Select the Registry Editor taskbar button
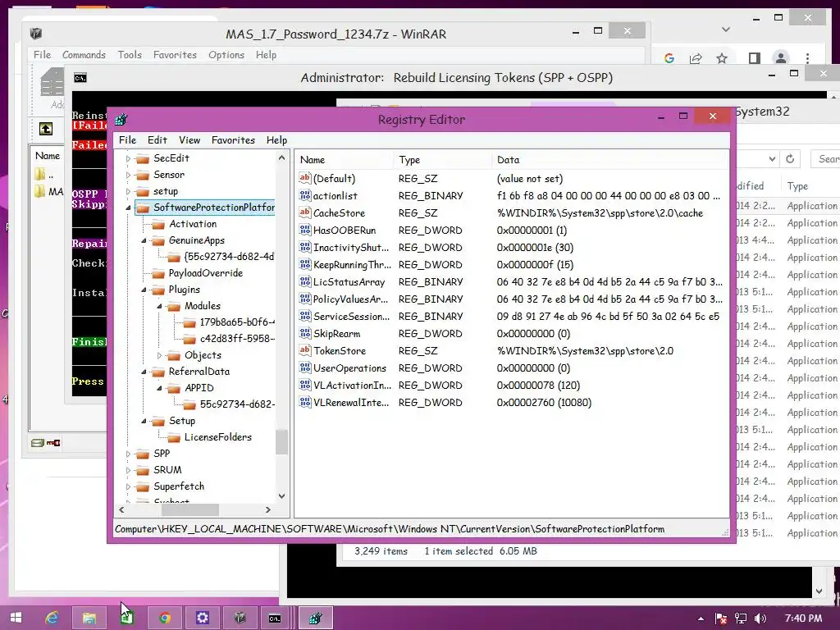Image resolution: width=840 pixels, height=630 pixels. [315, 618]
